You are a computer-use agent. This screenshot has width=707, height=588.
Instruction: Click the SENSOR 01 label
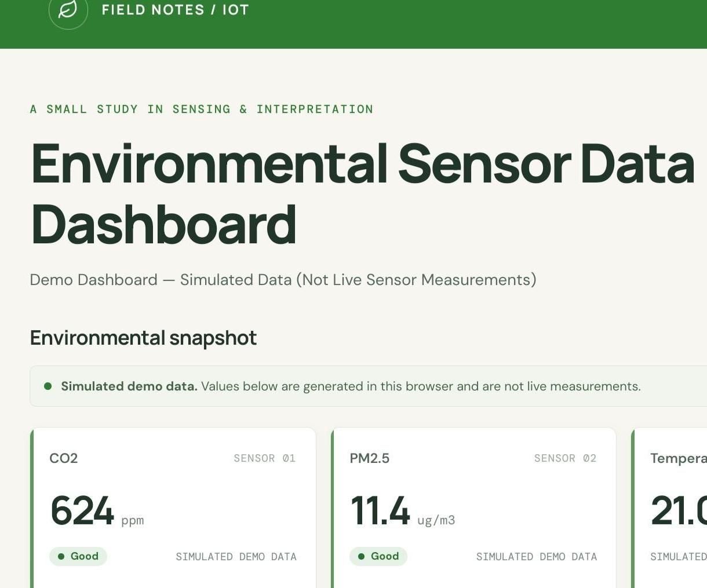click(x=265, y=458)
